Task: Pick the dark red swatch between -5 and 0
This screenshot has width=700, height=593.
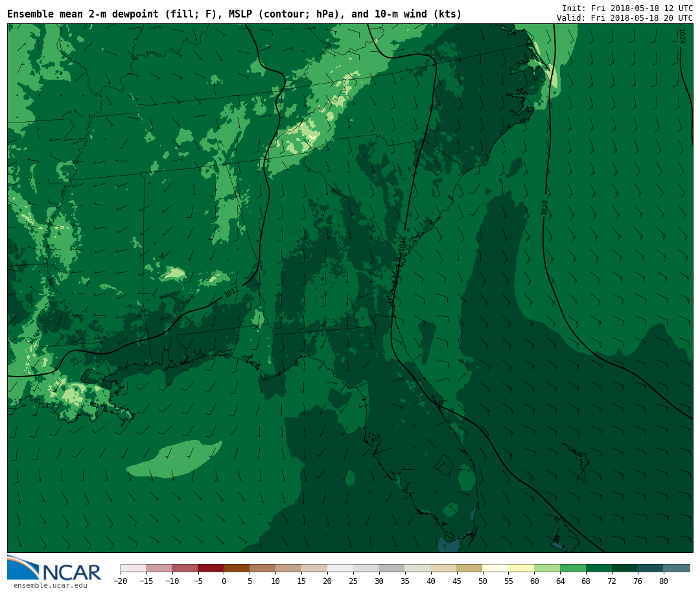Action: tap(211, 568)
